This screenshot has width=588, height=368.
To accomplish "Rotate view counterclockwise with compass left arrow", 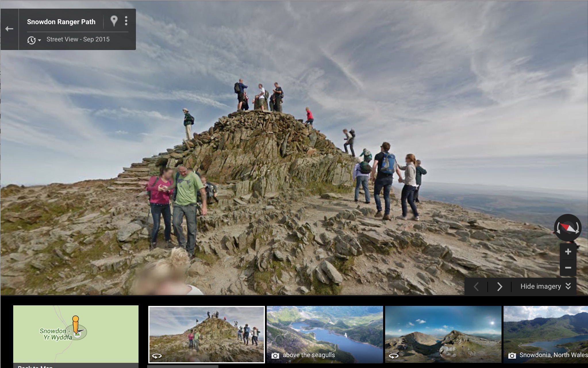I will tap(558, 229).
